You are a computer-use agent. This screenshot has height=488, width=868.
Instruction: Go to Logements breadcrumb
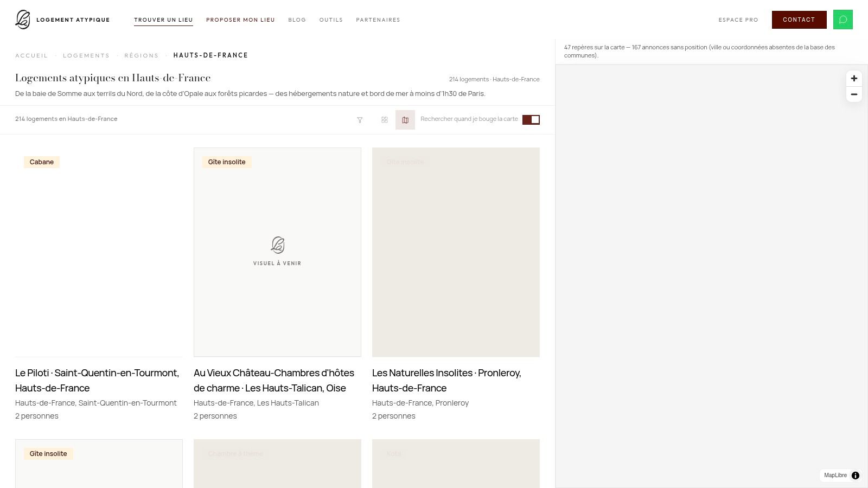click(86, 55)
